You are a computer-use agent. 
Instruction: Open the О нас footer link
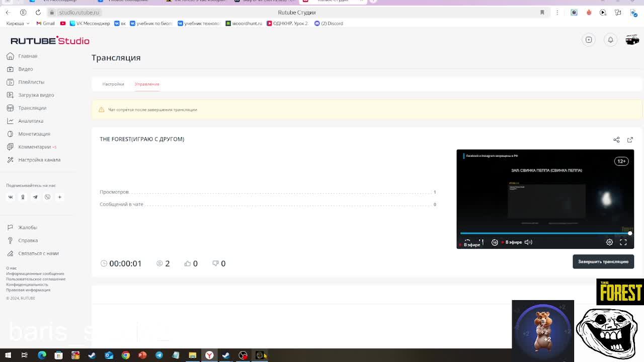tap(11, 268)
